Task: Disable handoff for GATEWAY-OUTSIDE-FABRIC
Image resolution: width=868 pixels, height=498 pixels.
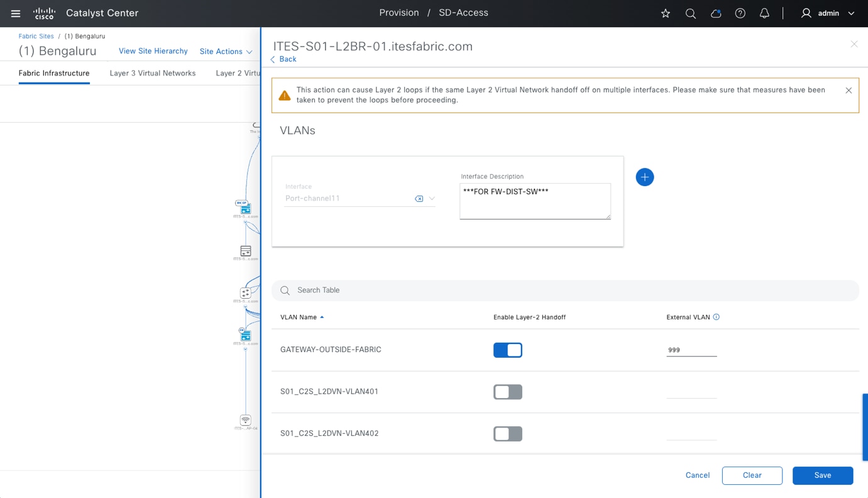Action: click(507, 350)
